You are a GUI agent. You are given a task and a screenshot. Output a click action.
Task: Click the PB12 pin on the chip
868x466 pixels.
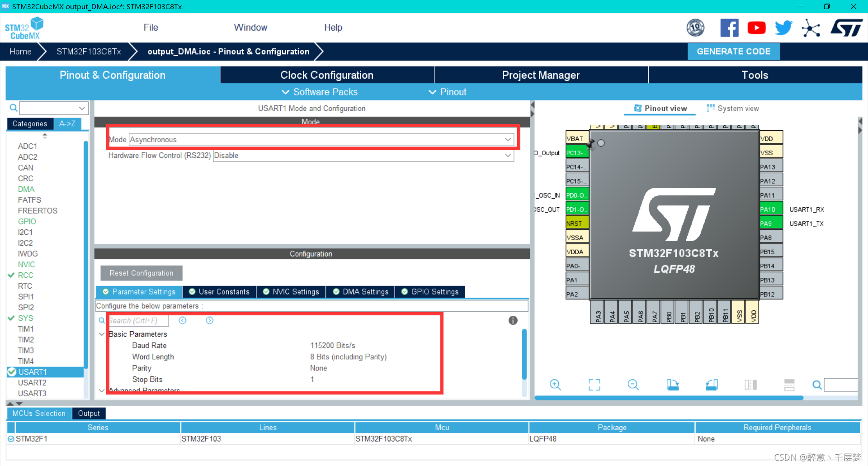[x=771, y=294]
